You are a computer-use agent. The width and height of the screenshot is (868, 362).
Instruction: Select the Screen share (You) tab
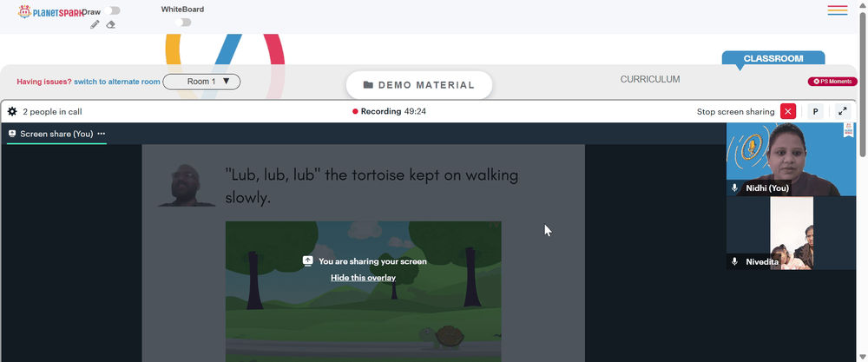click(56, 134)
